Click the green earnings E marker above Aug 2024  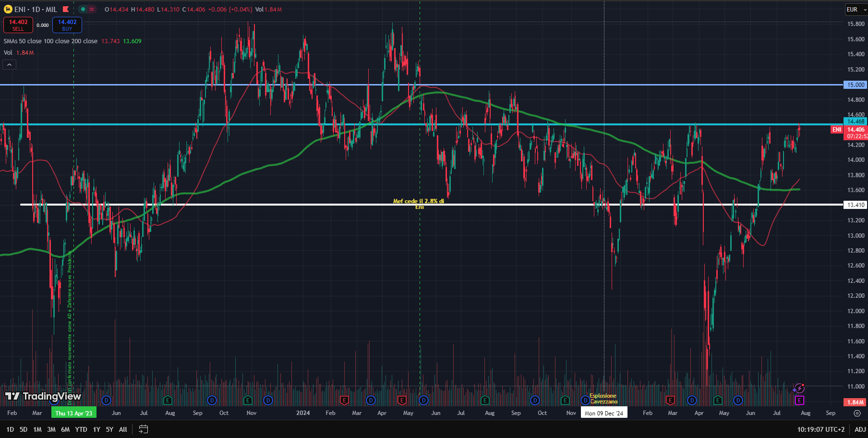coord(485,400)
